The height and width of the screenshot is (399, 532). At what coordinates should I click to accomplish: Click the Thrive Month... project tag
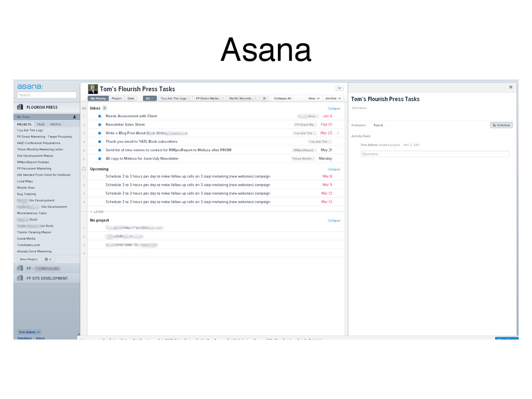click(x=303, y=158)
